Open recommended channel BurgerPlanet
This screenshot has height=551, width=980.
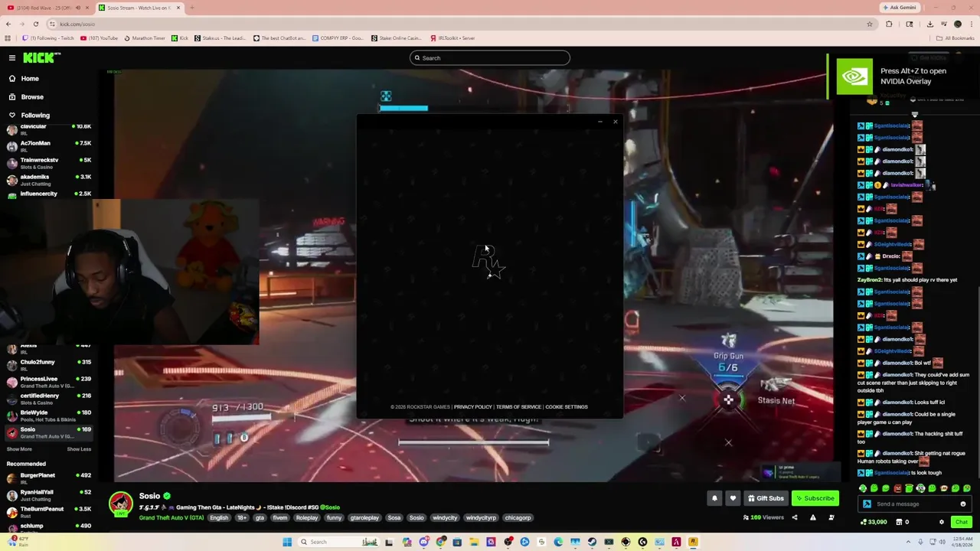coord(47,478)
